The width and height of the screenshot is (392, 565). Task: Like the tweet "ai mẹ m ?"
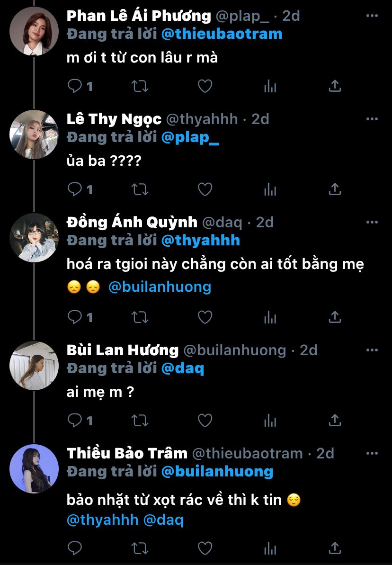coord(205,420)
